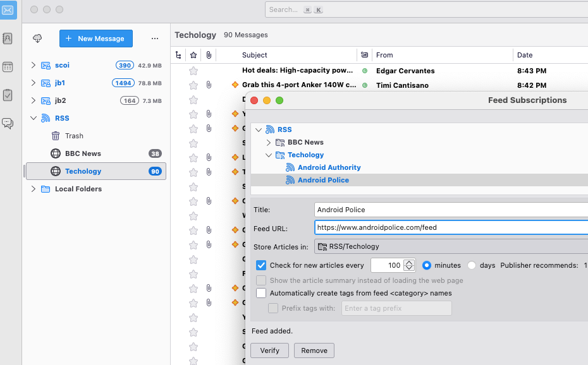Expand Local Folders
This screenshot has width=588, height=365.
tap(34, 189)
